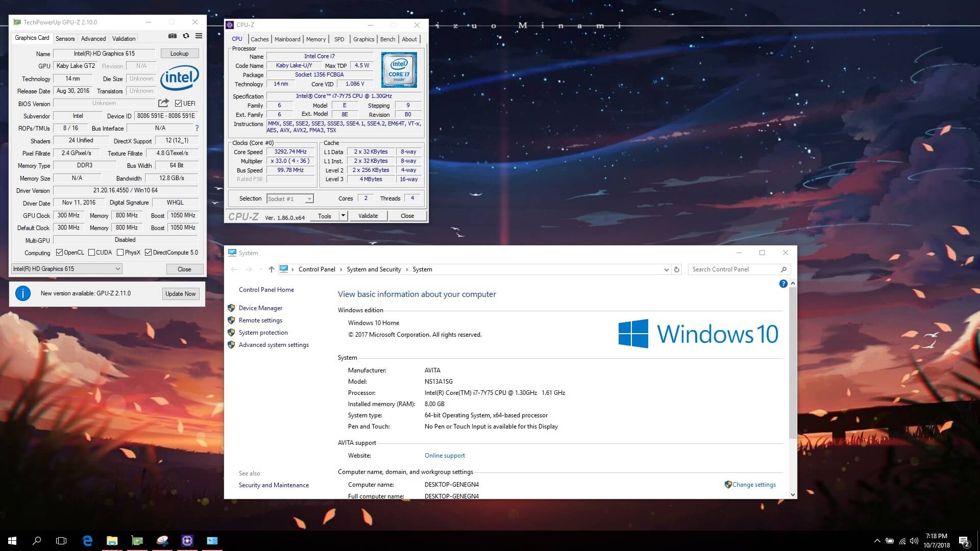Open the SPD tab in CPU-Z
This screenshot has height=551, width=980.
coord(339,39)
